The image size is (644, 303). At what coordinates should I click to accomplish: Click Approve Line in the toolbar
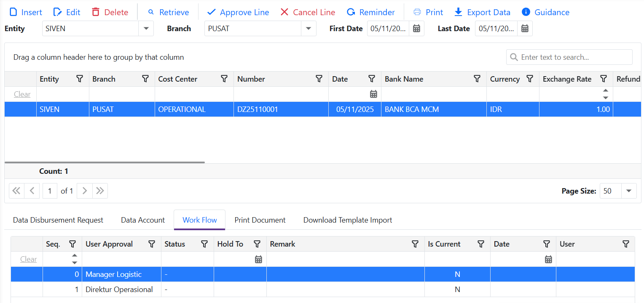click(238, 12)
